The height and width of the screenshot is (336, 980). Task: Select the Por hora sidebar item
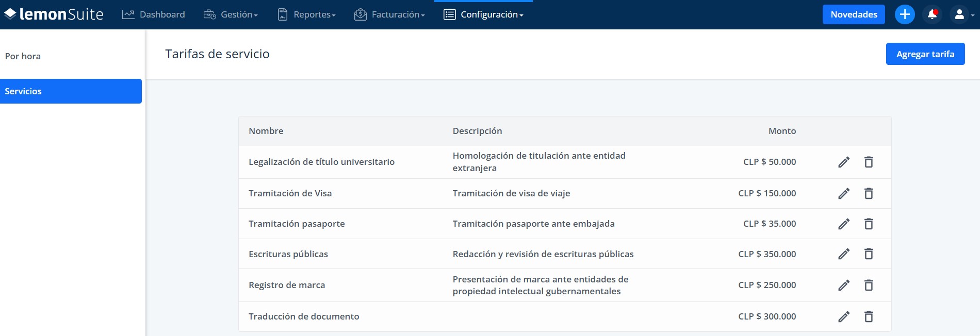point(23,56)
